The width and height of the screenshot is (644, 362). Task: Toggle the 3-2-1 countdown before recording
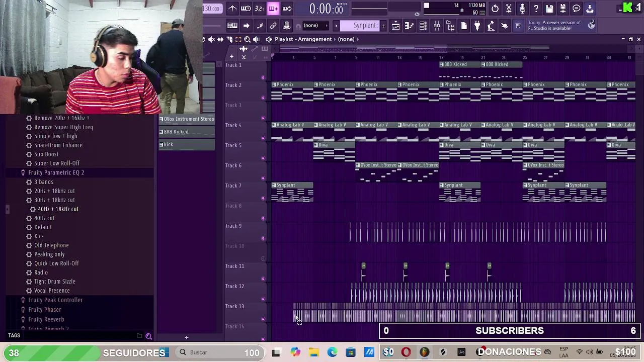point(260,9)
